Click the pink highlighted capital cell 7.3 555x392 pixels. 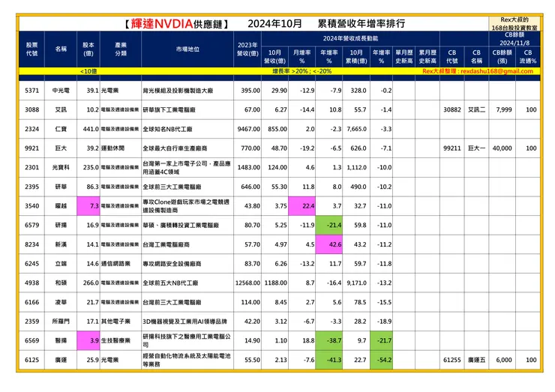88,206
